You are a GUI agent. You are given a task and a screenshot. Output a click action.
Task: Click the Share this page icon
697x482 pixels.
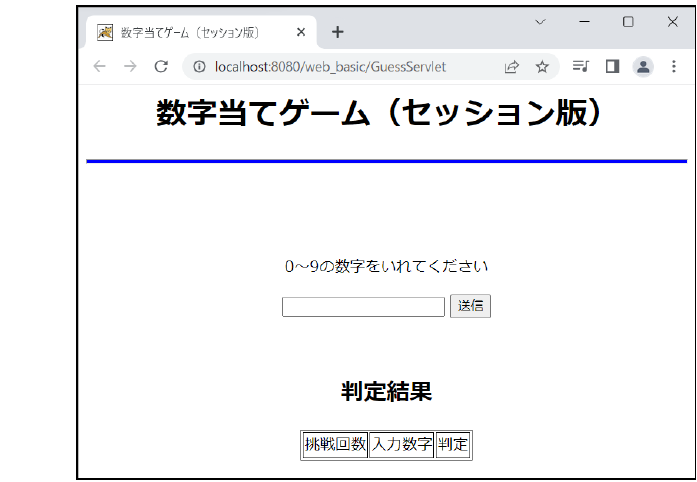(512, 67)
